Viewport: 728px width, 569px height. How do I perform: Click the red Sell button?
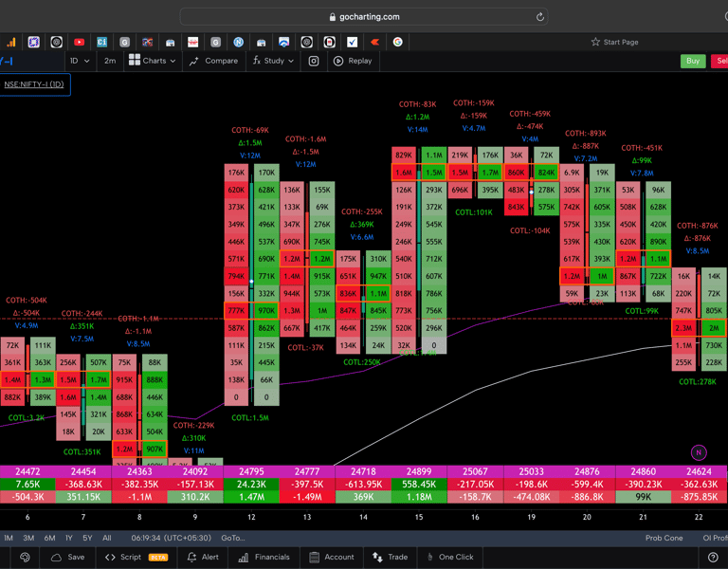click(x=719, y=61)
